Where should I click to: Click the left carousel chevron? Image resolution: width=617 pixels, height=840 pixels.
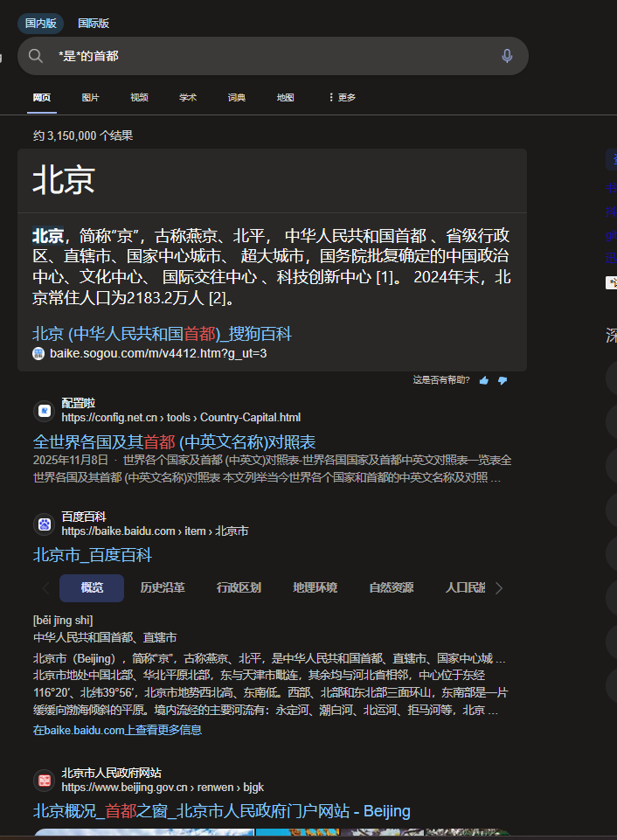[45, 588]
